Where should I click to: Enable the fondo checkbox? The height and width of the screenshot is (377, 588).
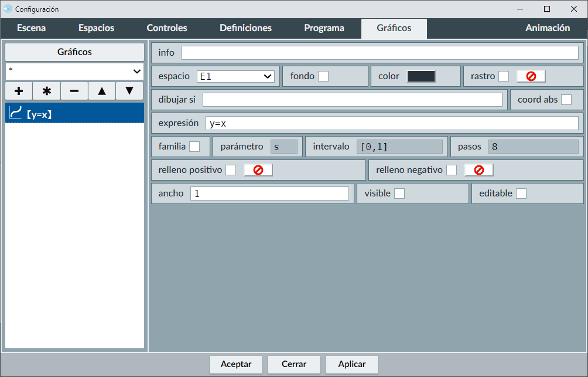[323, 76]
